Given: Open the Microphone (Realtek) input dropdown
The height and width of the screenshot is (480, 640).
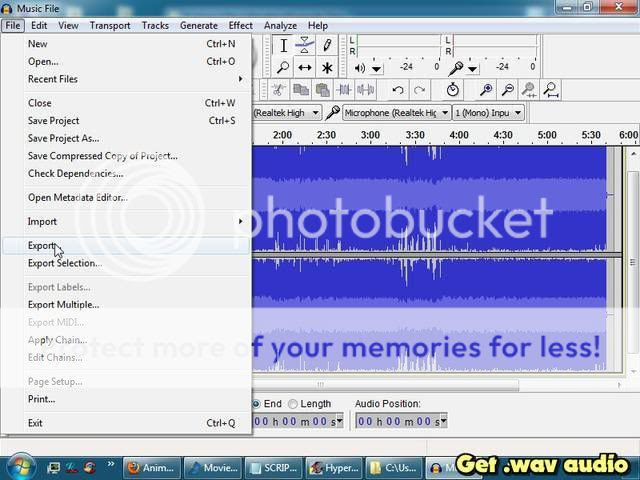Looking at the screenshot, I should [x=396, y=113].
